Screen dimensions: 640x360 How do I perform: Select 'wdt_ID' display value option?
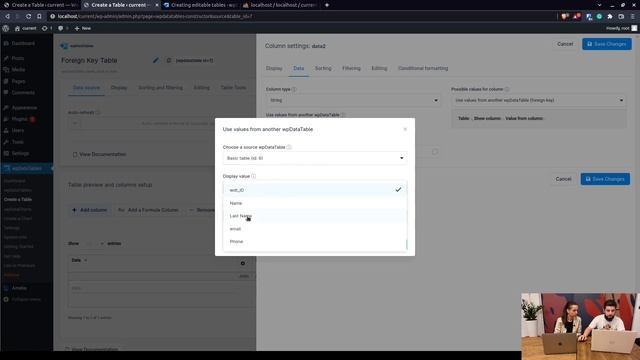(315, 190)
